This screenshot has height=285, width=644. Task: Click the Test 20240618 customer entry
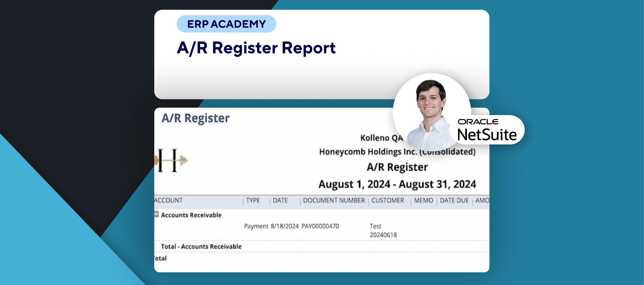click(x=383, y=230)
